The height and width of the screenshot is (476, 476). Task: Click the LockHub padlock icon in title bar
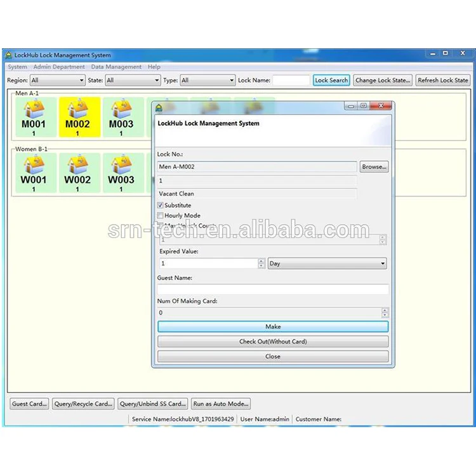(8, 55)
